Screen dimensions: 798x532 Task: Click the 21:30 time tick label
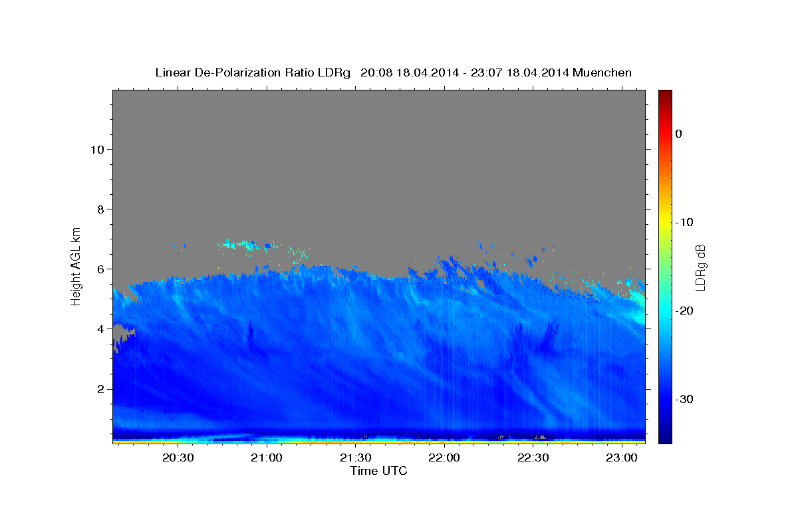click(356, 458)
